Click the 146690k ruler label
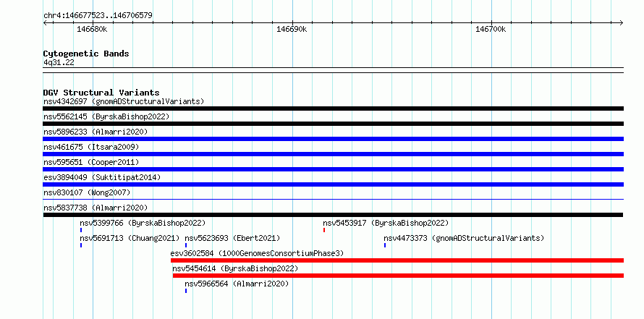 click(x=292, y=29)
